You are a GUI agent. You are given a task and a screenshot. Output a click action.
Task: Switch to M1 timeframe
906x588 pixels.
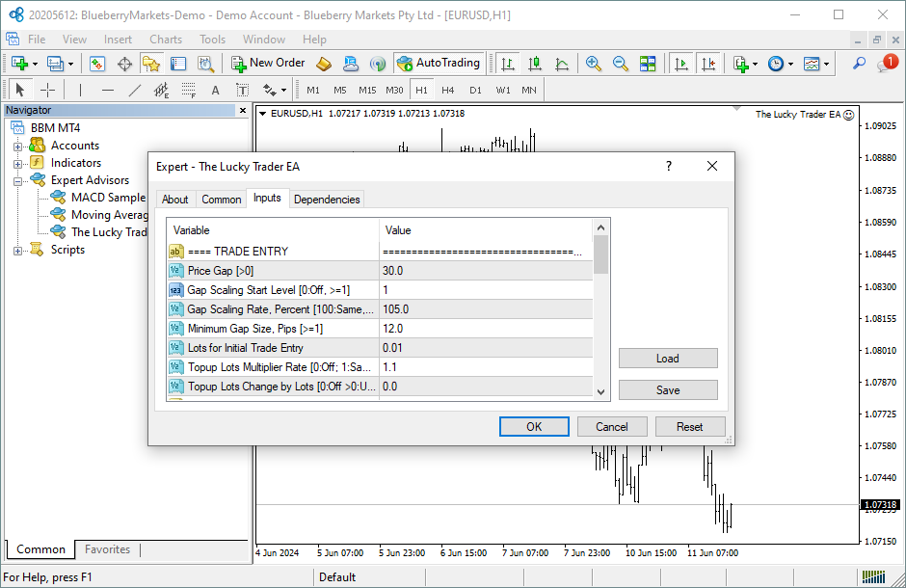pos(313,90)
